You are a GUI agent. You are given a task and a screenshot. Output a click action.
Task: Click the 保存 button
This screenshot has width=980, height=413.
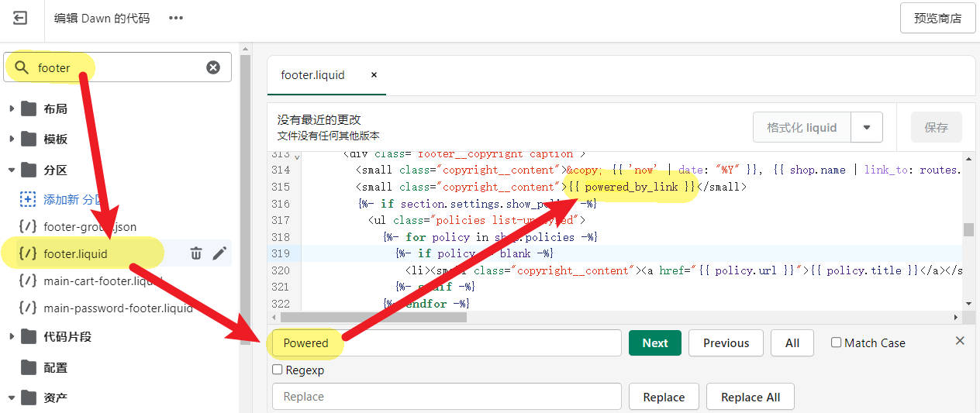pyautogui.click(x=936, y=127)
